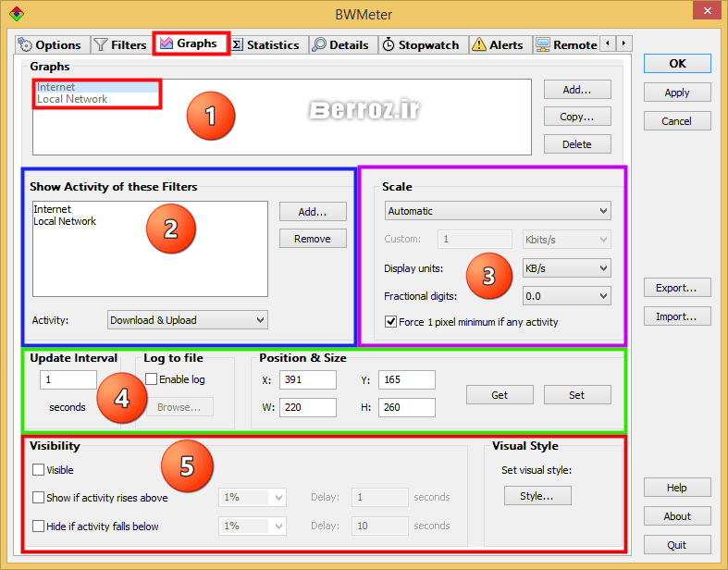
Task: Open the Display units KB/s dropdown
Action: click(x=566, y=268)
